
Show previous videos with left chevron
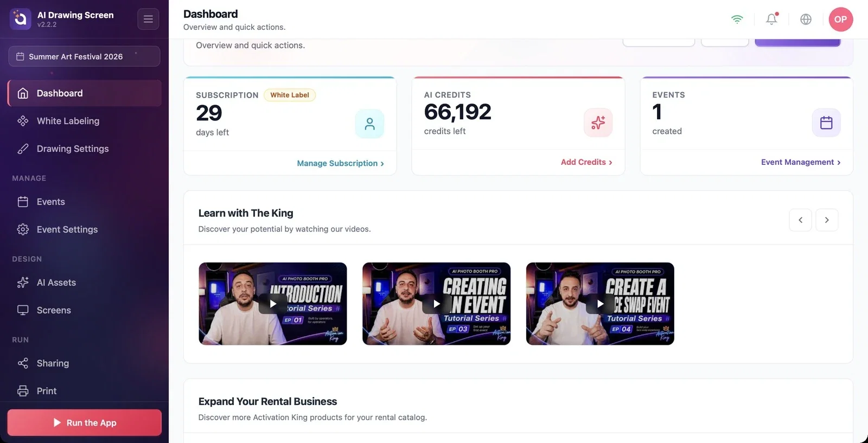(x=800, y=220)
